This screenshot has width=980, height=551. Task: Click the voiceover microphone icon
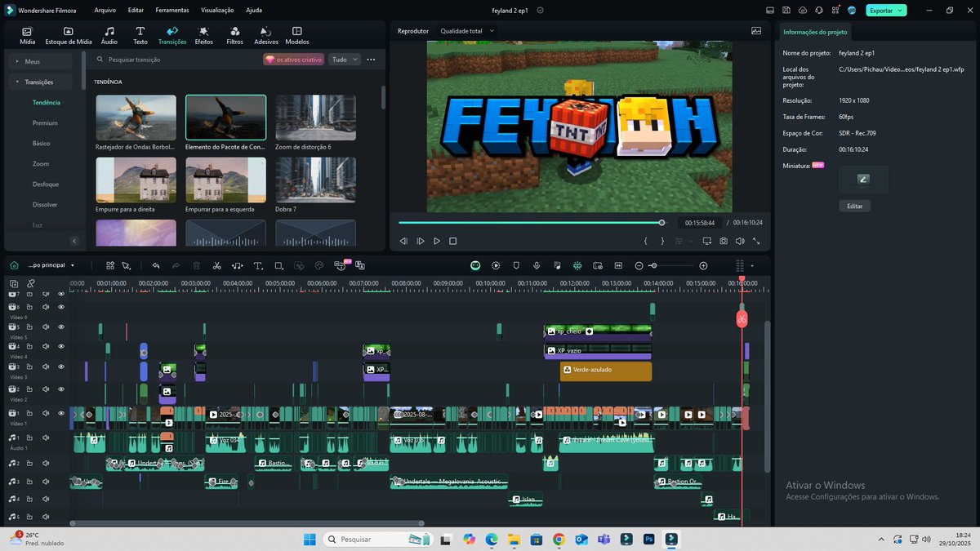coord(537,265)
